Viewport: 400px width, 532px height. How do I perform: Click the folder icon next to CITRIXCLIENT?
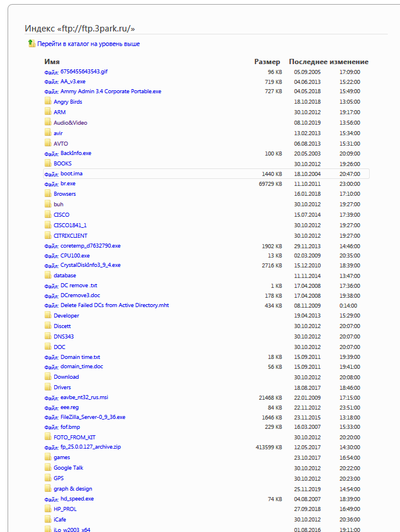tap(48, 235)
